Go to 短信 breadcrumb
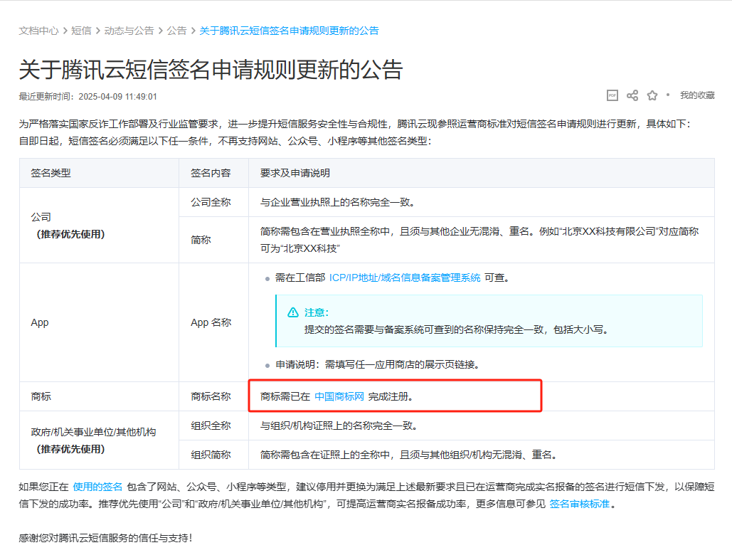 coord(81,31)
